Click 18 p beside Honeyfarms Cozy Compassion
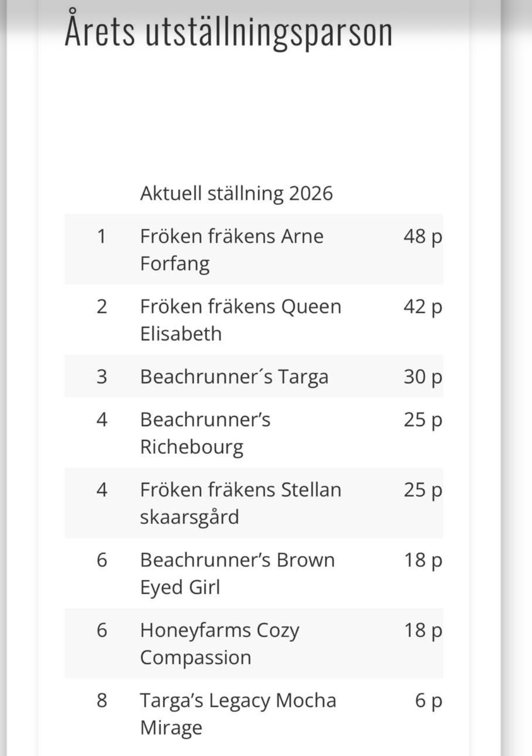This screenshot has height=756, width=532. pyautogui.click(x=423, y=630)
